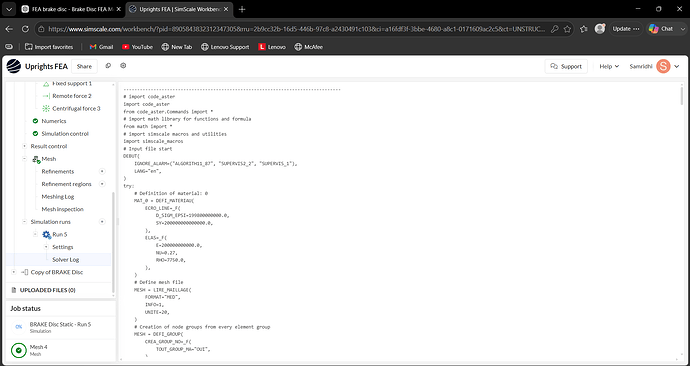Click the browser profile avatar icon

[x=600, y=29]
